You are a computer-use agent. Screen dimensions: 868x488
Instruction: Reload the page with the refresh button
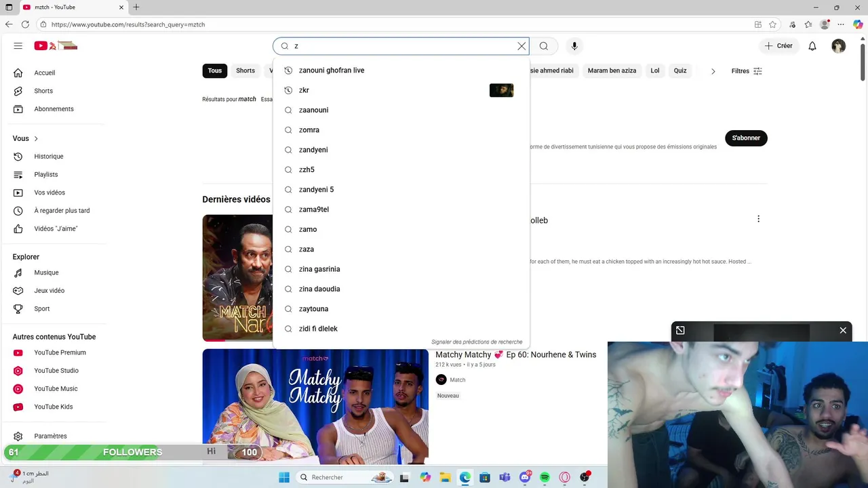(25, 24)
